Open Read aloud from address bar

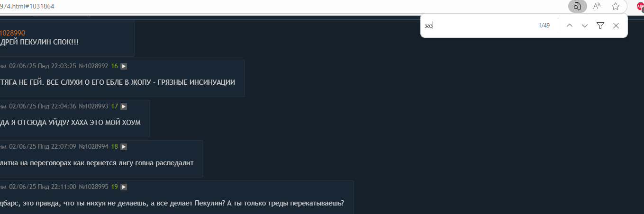coord(597,6)
